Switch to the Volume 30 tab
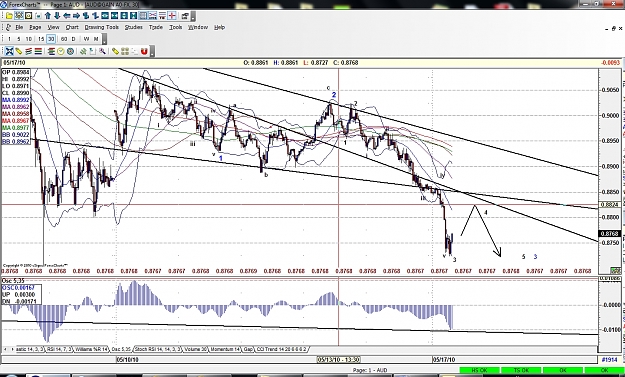This screenshot has width=625, height=377. [196, 349]
